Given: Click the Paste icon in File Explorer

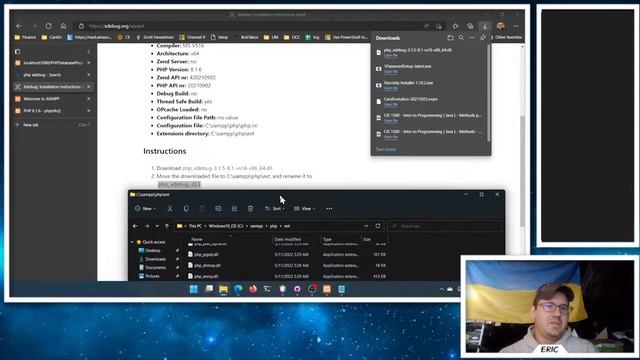Looking at the screenshot, I should point(202,209).
